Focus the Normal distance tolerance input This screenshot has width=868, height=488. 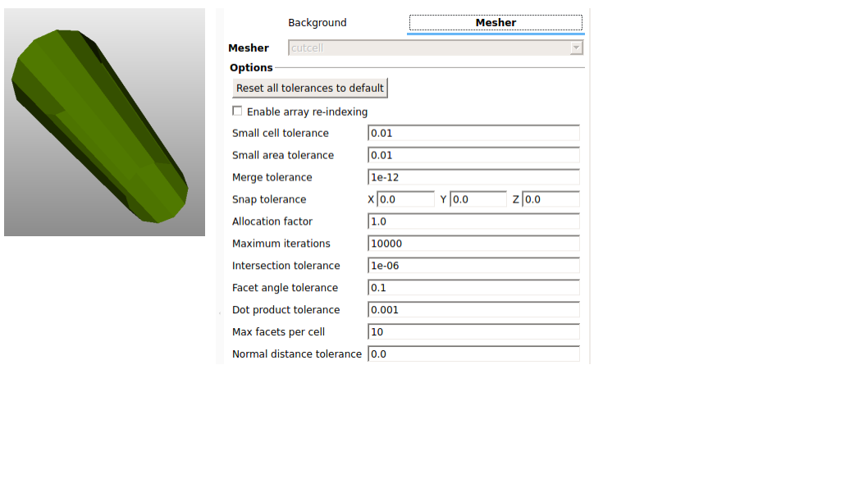(x=473, y=354)
